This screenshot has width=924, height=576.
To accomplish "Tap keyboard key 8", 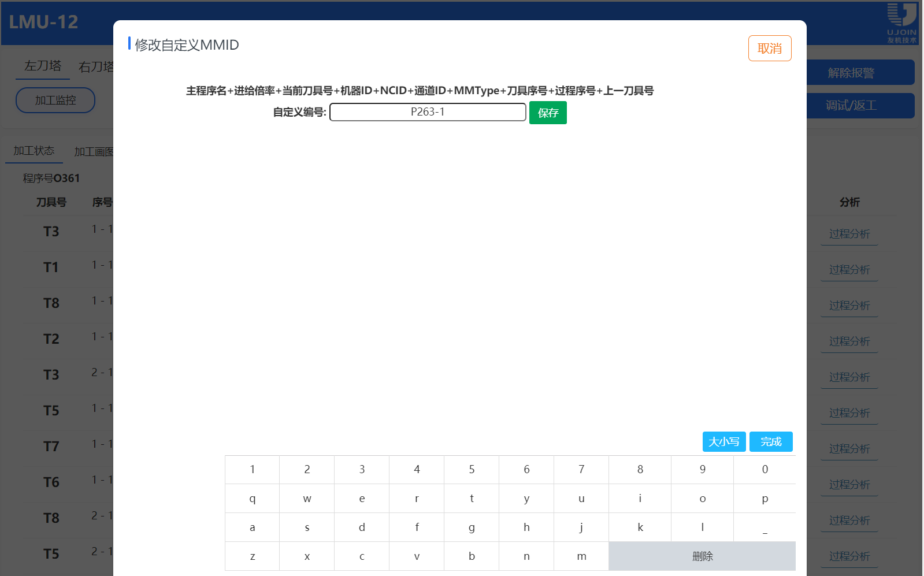I will [640, 470].
